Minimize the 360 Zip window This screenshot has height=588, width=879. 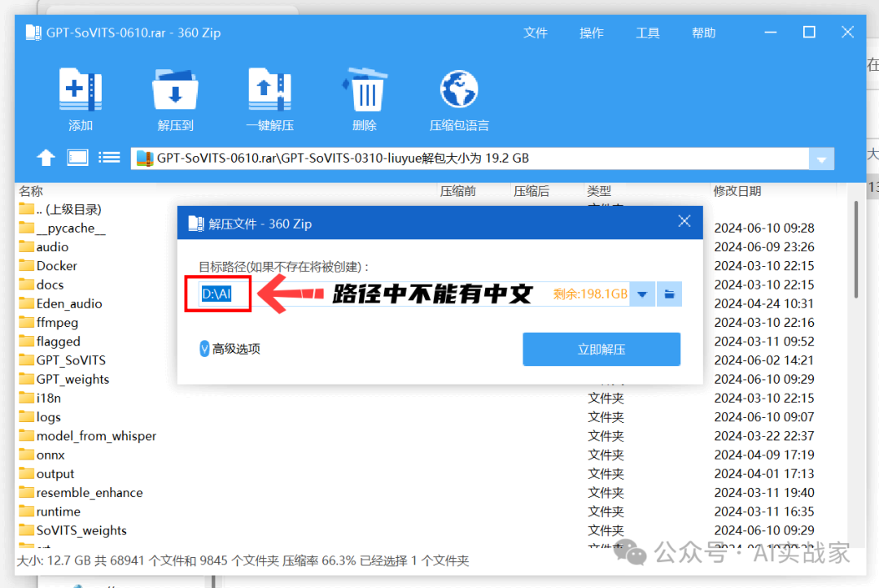pyautogui.click(x=771, y=33)
